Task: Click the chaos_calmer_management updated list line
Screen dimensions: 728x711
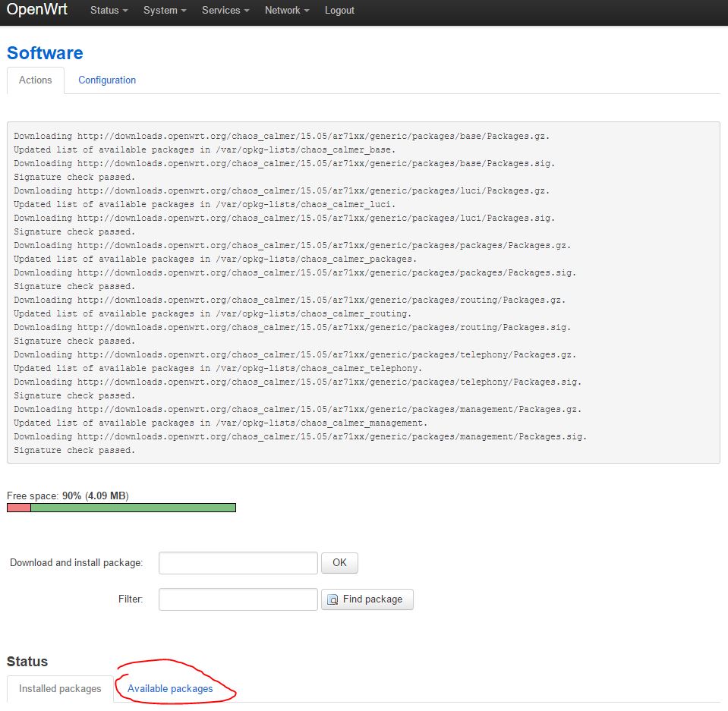Action: pyautogui.click(x=221, y=423)
